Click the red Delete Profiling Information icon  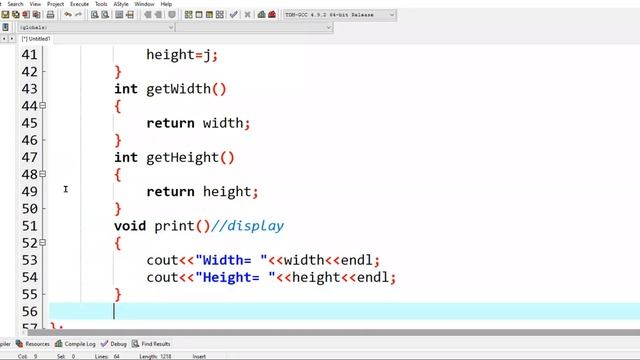tap(272, 15)
